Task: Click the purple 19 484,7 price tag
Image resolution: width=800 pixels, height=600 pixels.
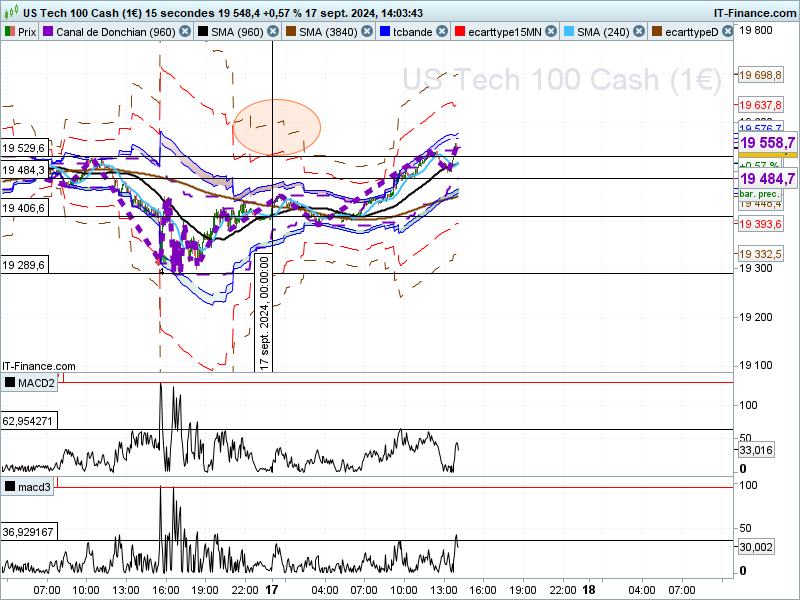Action: (767, 179)
